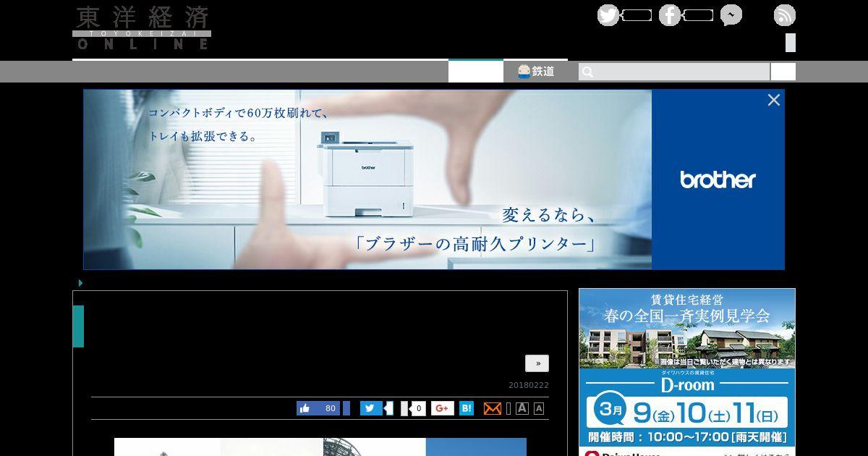
Task: Click the breadcrumb arrow marker
Action: coord(81,283)
